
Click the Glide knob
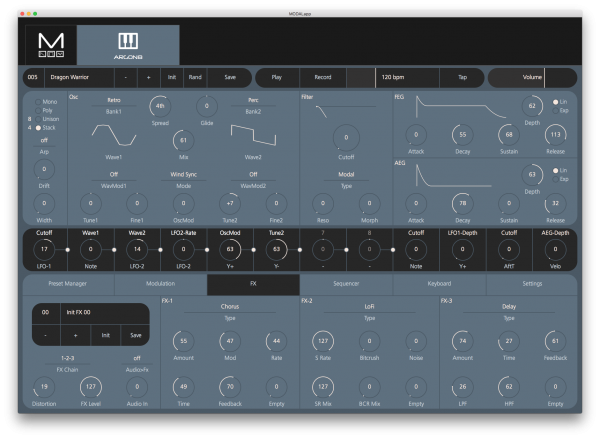pos(207,106)
